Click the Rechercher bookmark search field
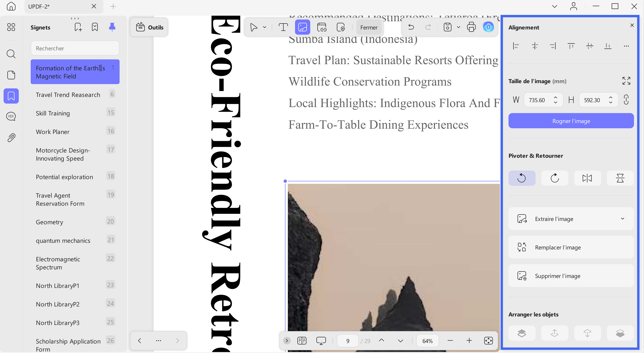 tap(75, 48)
